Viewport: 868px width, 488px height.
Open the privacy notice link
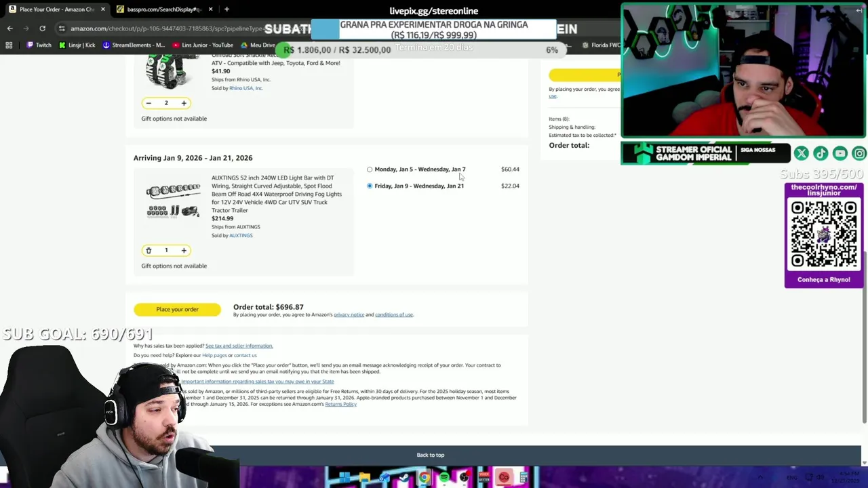tap(349, 315)
